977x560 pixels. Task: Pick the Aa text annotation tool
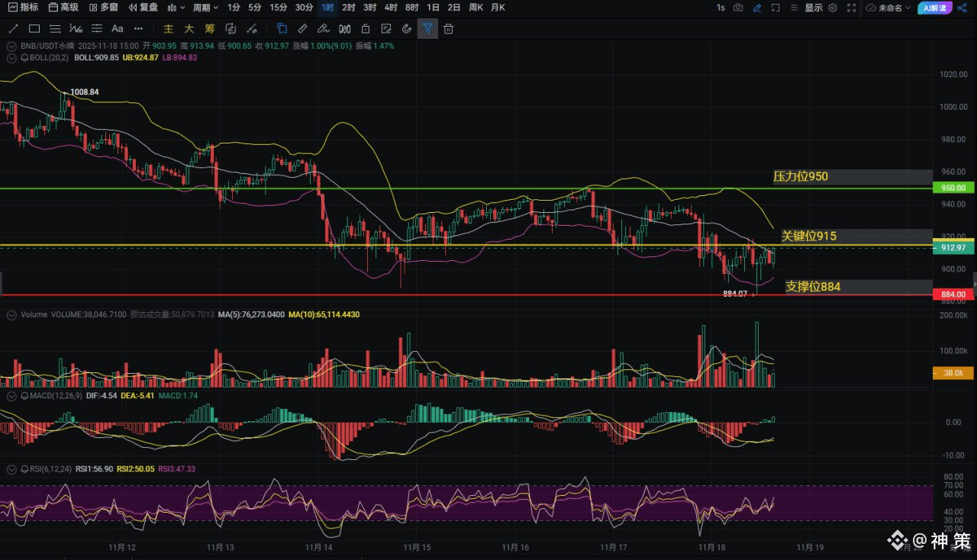coord(118,29)
